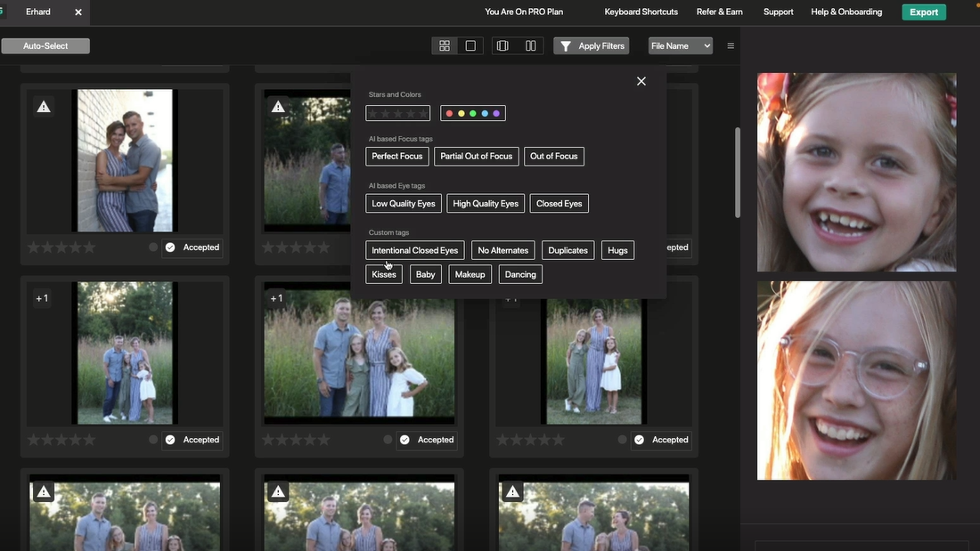Open the portrait family-of-four thumbnail
Screen dimensions: 980x551
(x=125, y=353)
